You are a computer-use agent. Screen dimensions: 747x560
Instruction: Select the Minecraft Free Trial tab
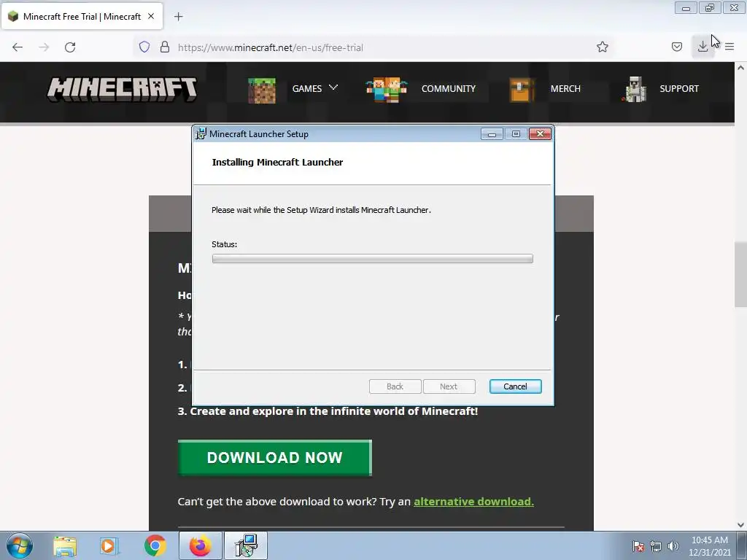[x=82, y=16]
